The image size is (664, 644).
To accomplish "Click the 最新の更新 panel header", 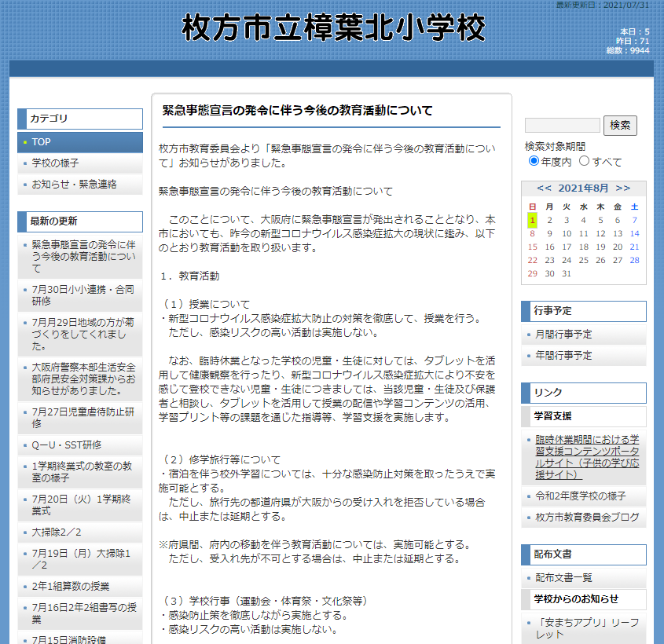I will pyautogui.click(x=80, y=221).
